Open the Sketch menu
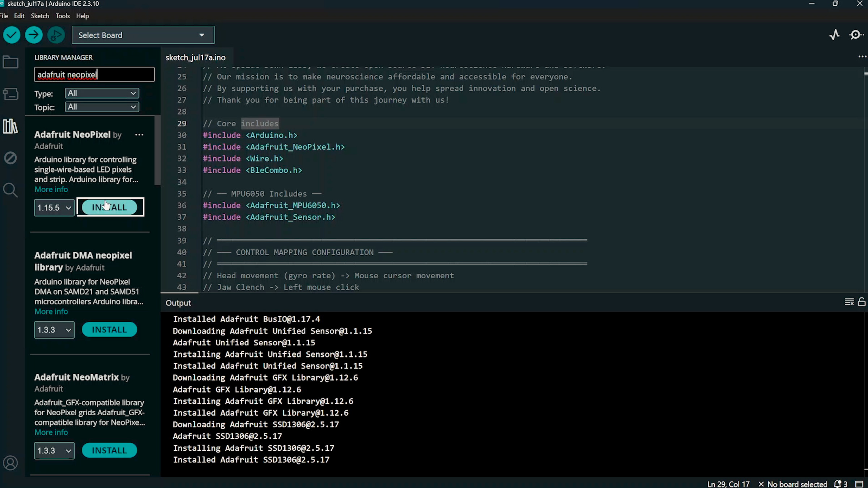868x488 pixels. [x=40, y=16]
